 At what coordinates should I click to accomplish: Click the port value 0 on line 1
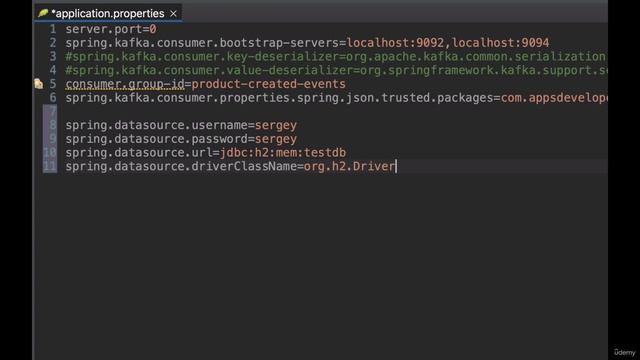(153, 29)
